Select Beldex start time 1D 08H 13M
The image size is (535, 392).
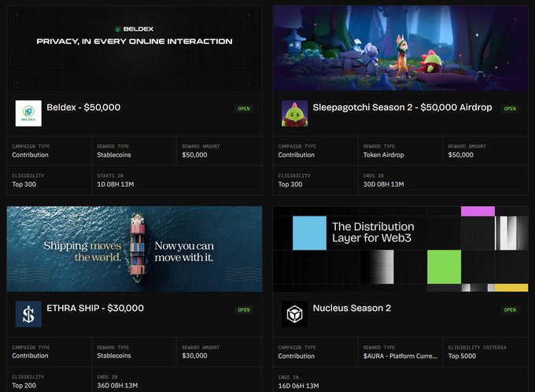tap(116, 184)
